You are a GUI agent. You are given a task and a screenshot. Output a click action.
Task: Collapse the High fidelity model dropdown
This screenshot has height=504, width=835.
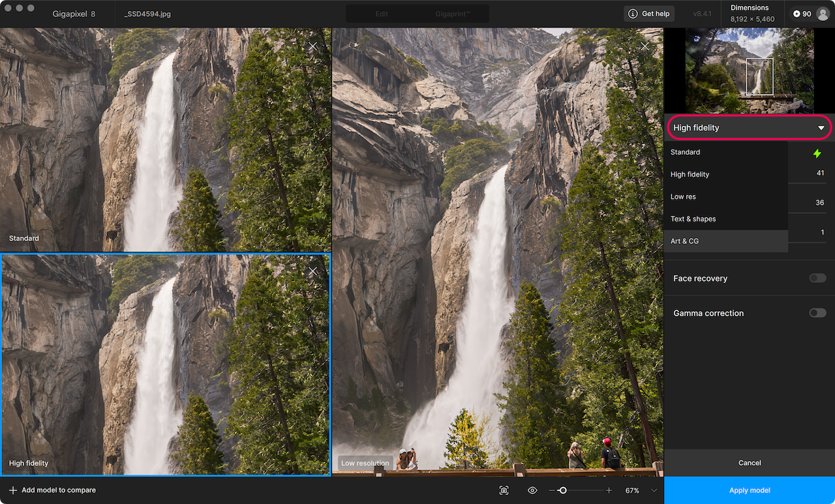749,128
